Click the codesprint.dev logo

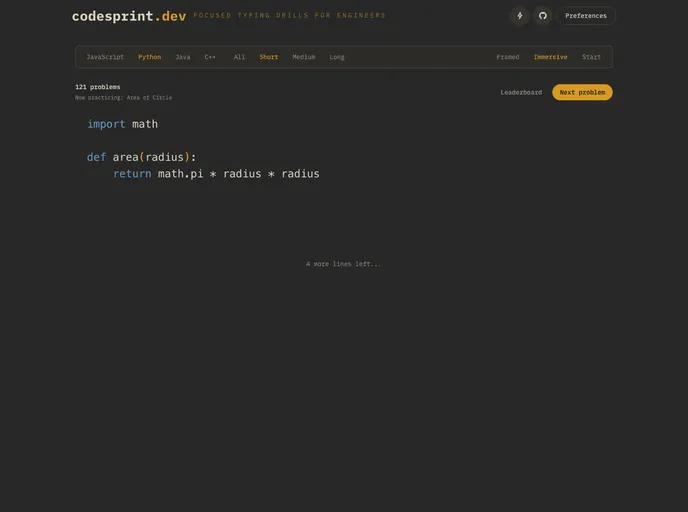(129, 16)
